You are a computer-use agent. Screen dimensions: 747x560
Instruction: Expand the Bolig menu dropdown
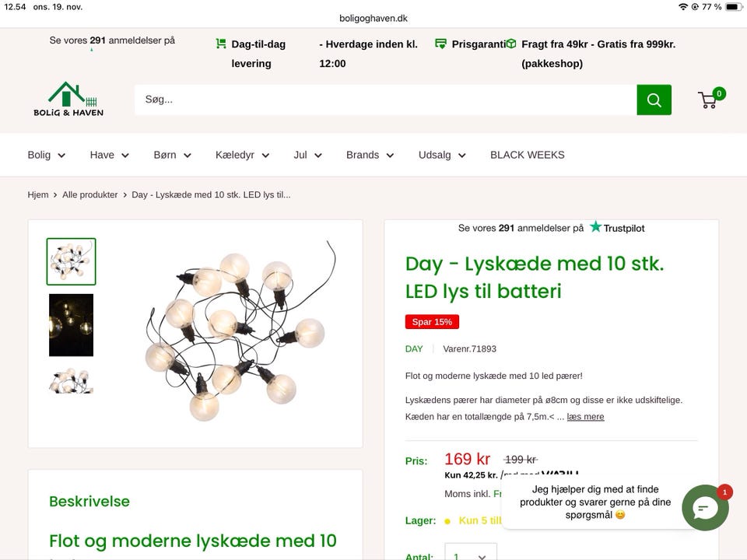[47, 155]
